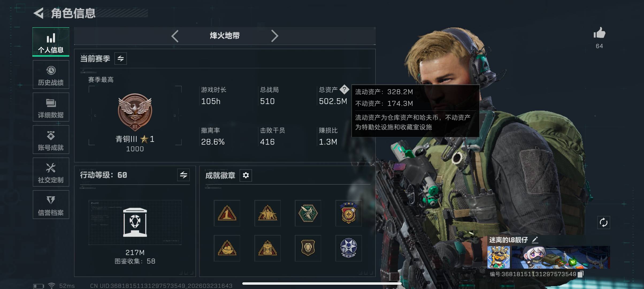This screenshot has height=289, width=644.
Task: Select the red triangle number 1 badge
Action: [x=227, y=213]
